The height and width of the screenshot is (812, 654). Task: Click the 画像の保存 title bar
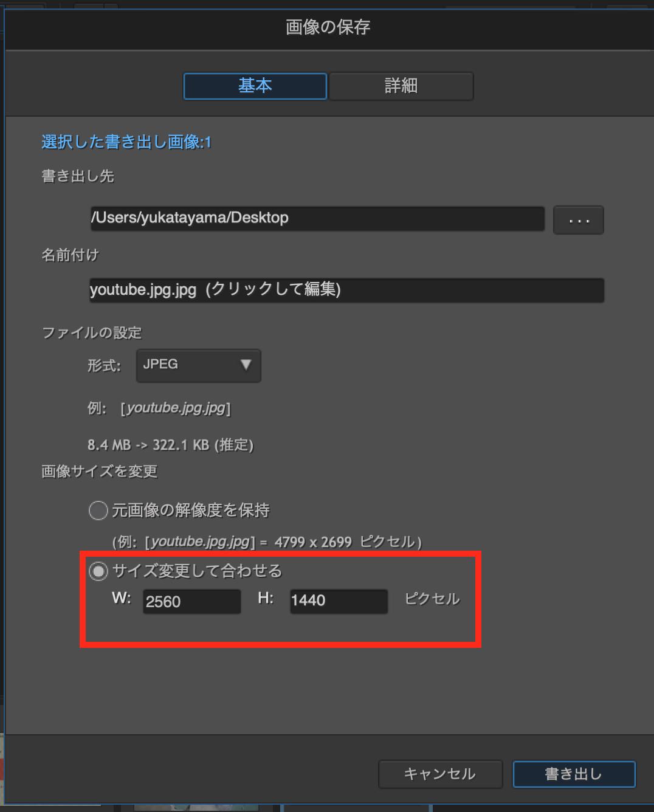coord(328,27)
